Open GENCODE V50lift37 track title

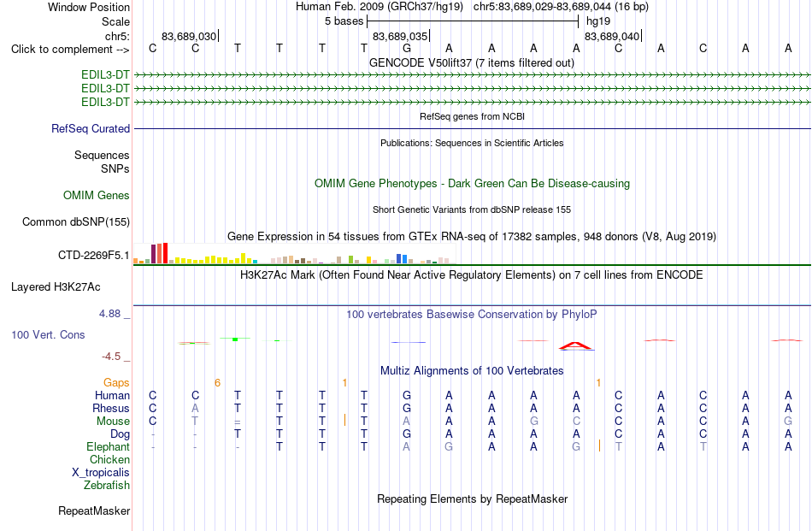(472, 62)
